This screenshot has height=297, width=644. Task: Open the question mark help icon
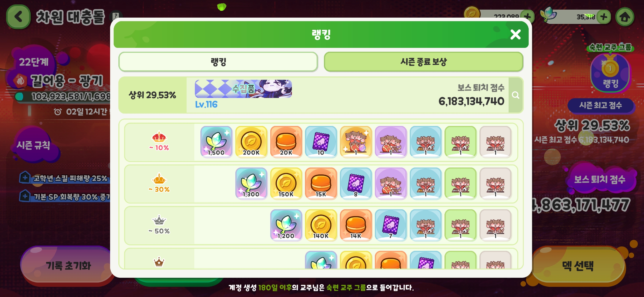(116, 16)
